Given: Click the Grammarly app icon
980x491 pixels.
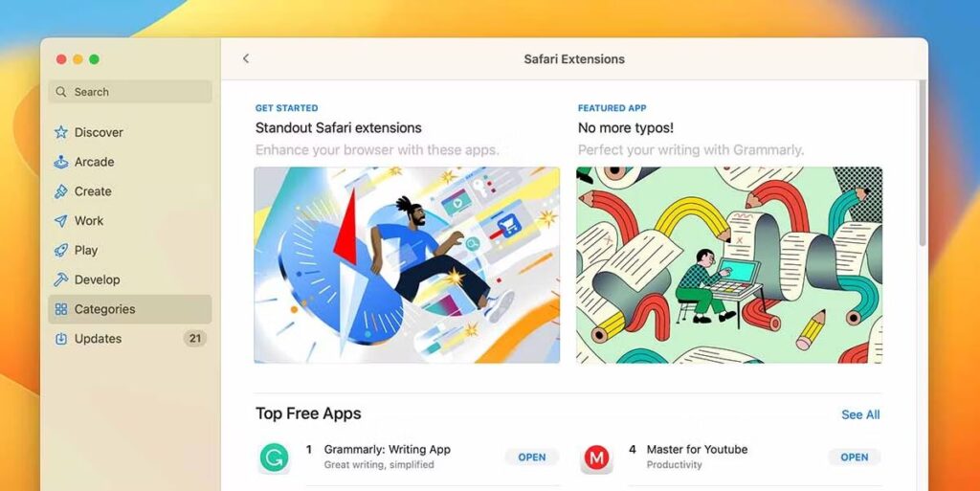Looking at the screenshot, I should tap(275, 458).
